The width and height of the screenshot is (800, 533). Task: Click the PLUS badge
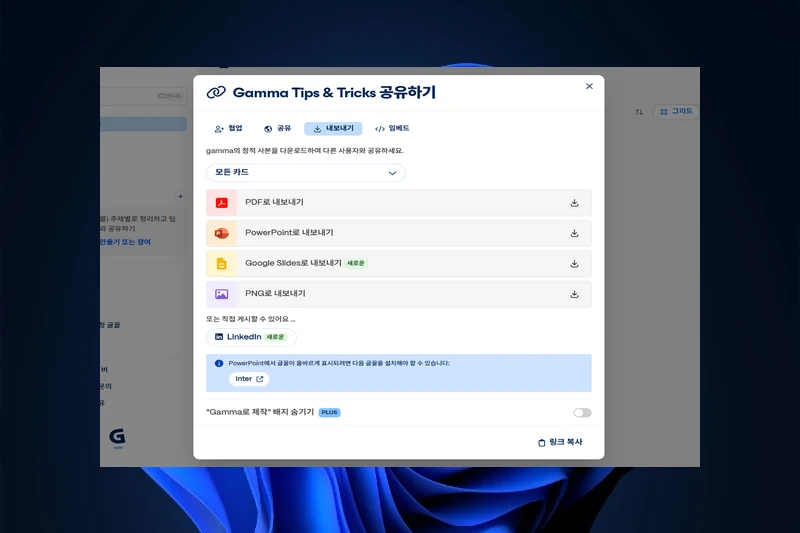coord(330,412)
